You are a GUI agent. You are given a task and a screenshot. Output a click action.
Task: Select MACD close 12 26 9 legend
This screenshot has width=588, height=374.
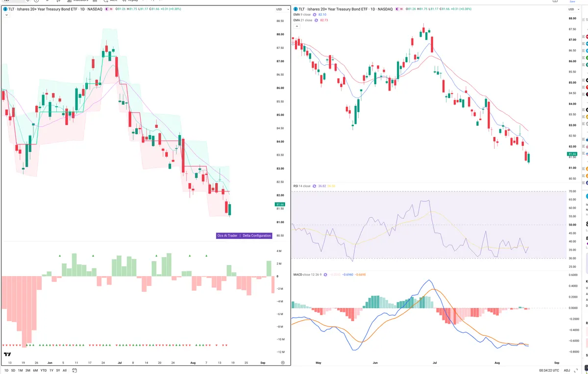point(307,275)
